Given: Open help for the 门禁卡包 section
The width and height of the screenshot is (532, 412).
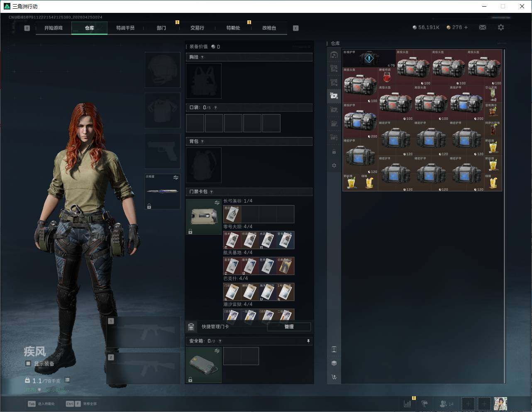Looking at the screenshot, I should tap(212, 192).
